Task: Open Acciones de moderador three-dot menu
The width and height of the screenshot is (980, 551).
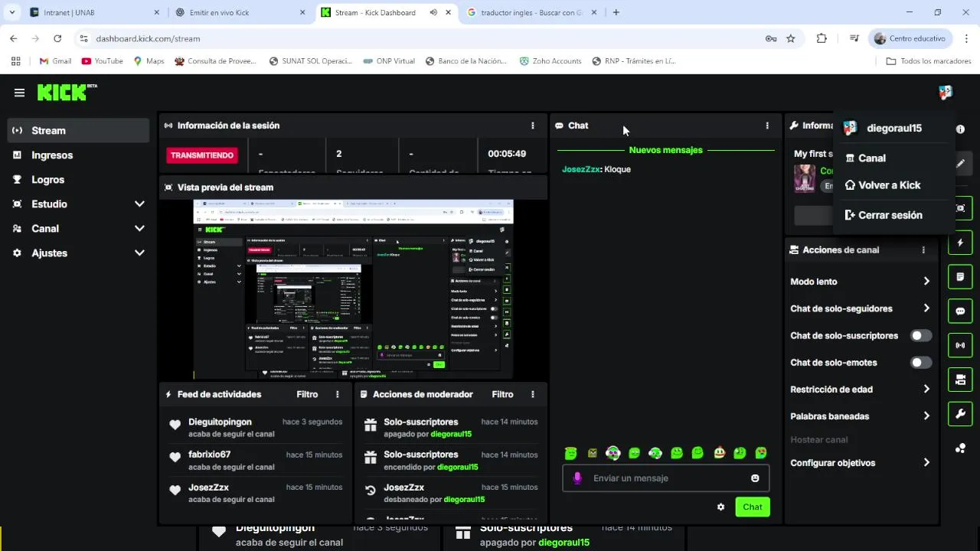Action: 533,395
